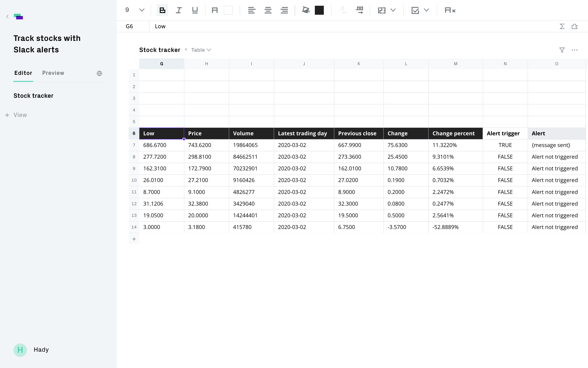Click the cell with -3.5700

tap(406, 227)
